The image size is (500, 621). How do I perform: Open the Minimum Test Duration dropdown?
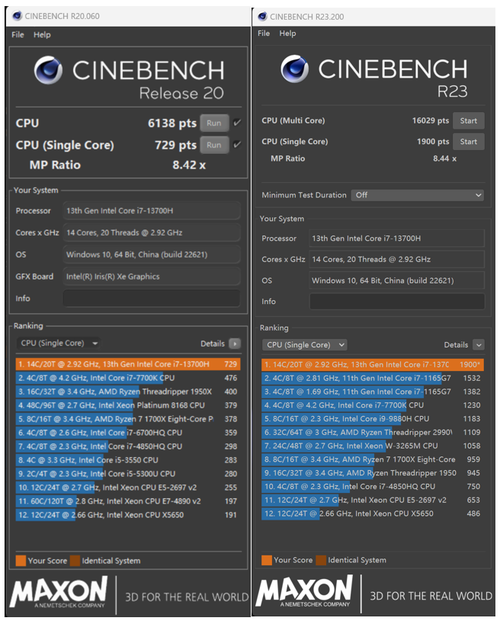pos(418,195)
